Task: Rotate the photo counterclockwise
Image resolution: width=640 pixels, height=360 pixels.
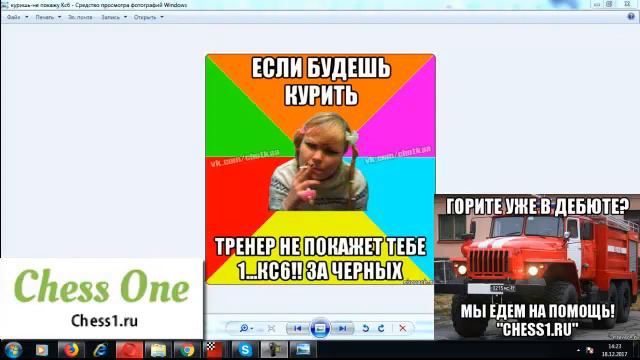Action: coord(366,328)
